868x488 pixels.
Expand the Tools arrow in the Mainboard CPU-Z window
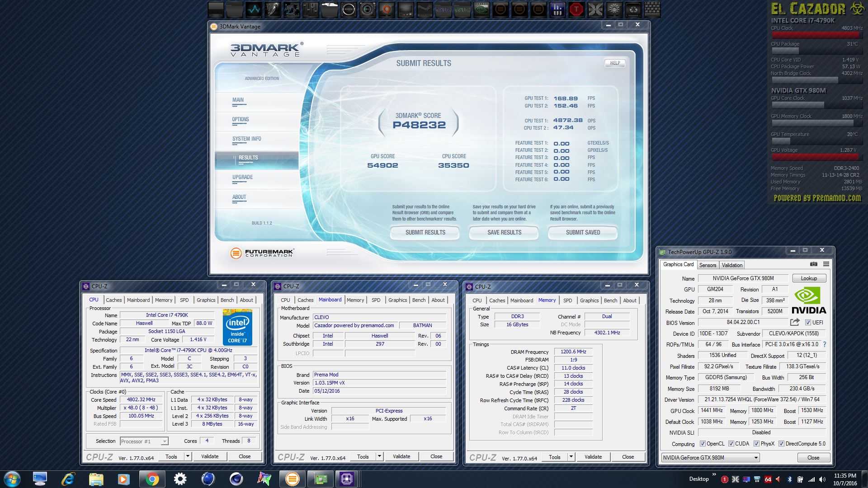pos(379,456)
